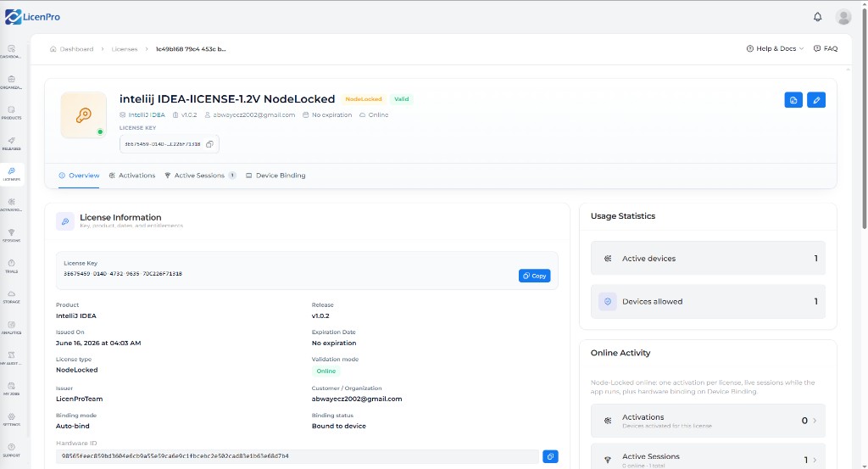Copy the Hardware ID value
Image resolution: width=868 pixels, height=469 pixels.
coord(549,456)
